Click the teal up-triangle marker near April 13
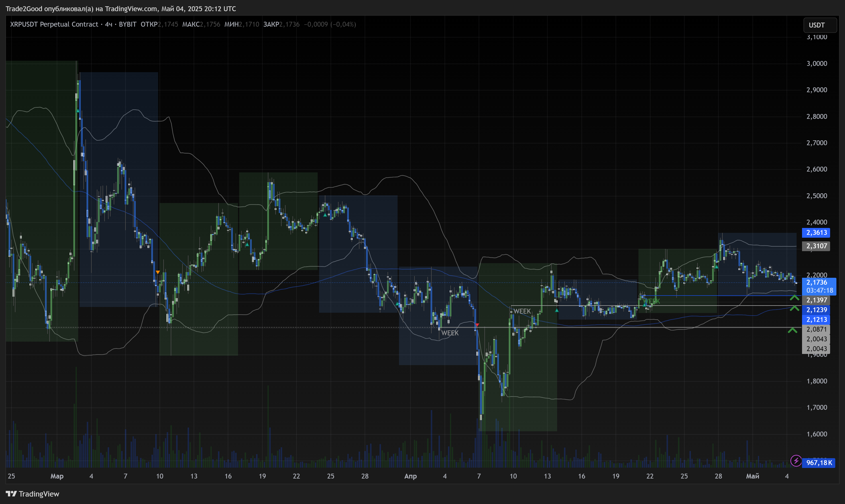 tap(557, 310)
